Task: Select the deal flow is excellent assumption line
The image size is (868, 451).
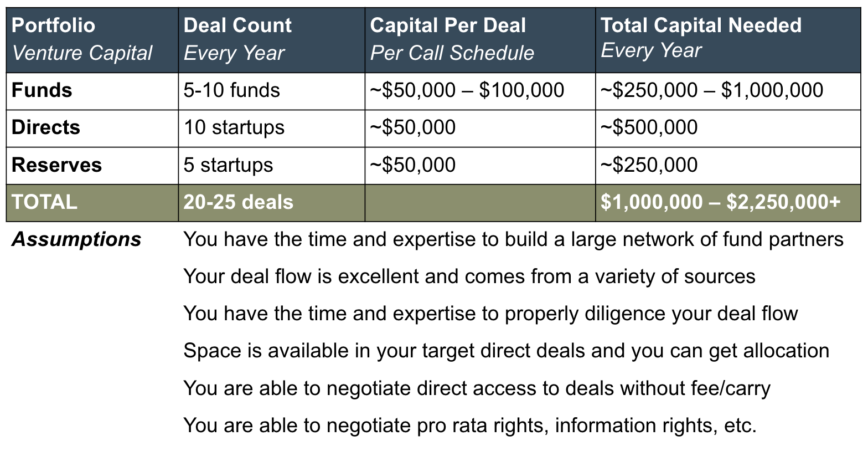Action: 469,276
